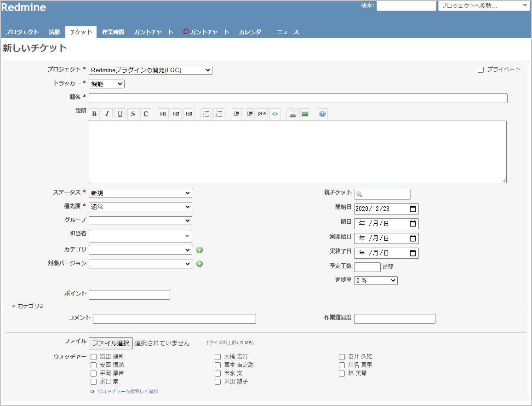Viewport: 532px width, 406px height.
Task: Open calendar picker for the start date
Action: pos(413,209)
